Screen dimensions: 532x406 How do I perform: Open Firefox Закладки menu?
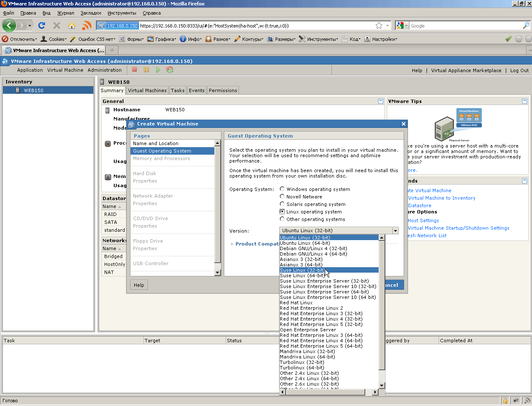pyautogui.click(x=91, y=13)
